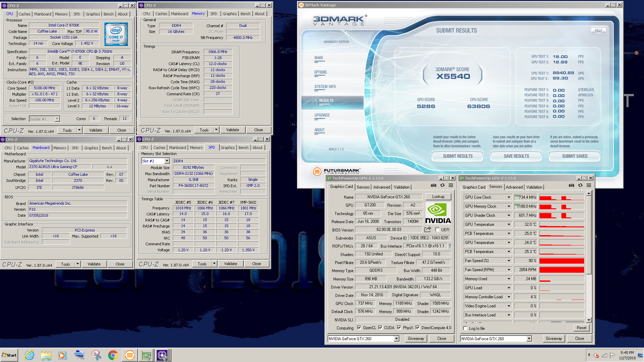This screenshot has width=644, height=362.
Task: Open Bench tab in CPU-Z Memory window
Action: [x=246, y=14]
